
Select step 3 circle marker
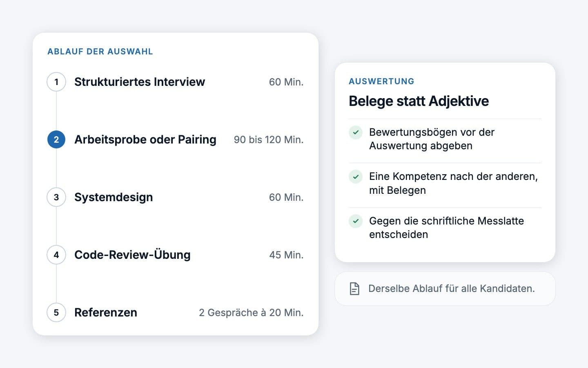pyautogui.click(x=56, y=197)
